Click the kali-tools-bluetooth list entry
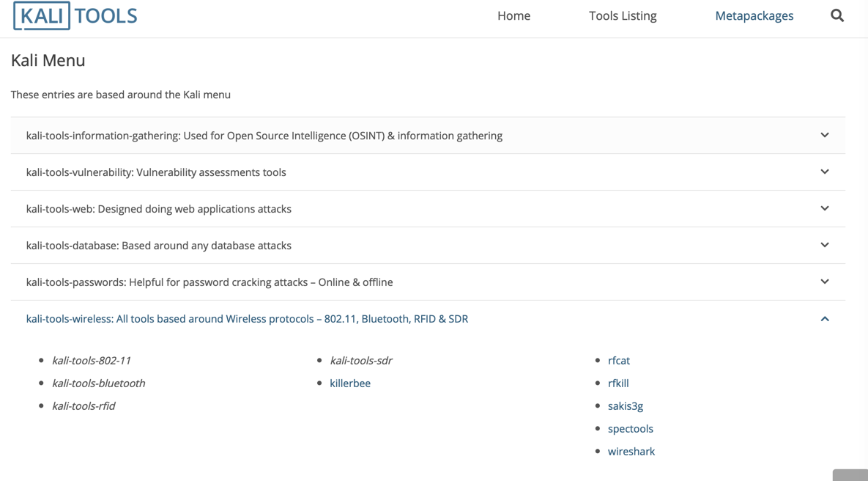 (99, 383)
